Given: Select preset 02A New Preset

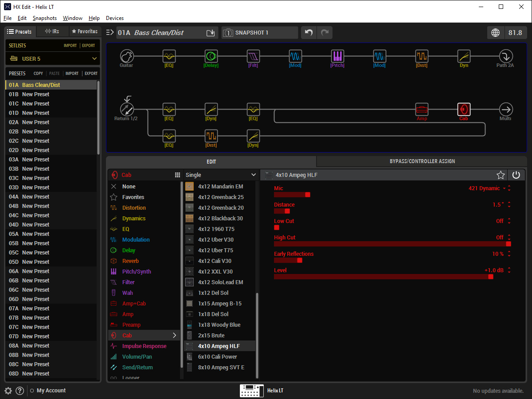Looking at the screenshot, I should coord(51,122).
